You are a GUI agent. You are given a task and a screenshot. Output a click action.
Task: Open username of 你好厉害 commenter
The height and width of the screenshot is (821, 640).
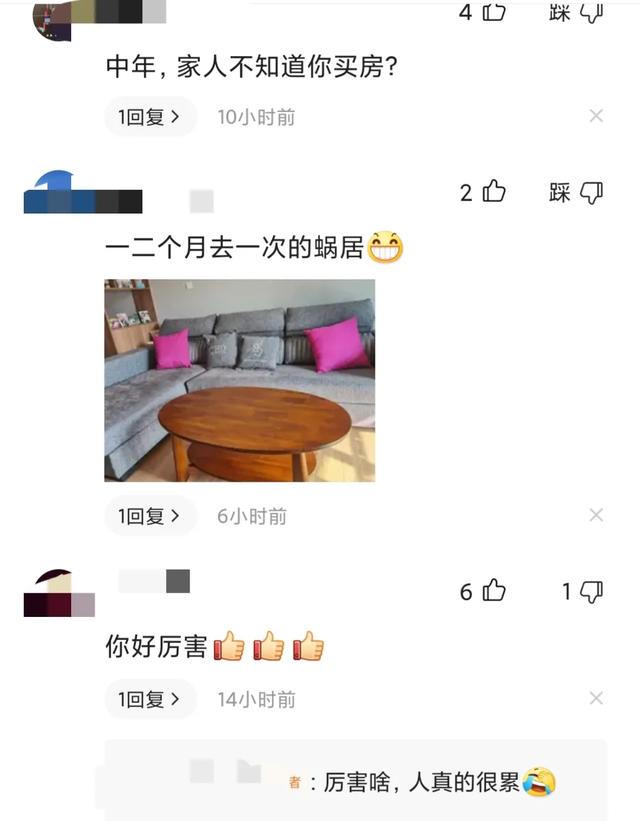pyautogui.click(x=155, y=581)
